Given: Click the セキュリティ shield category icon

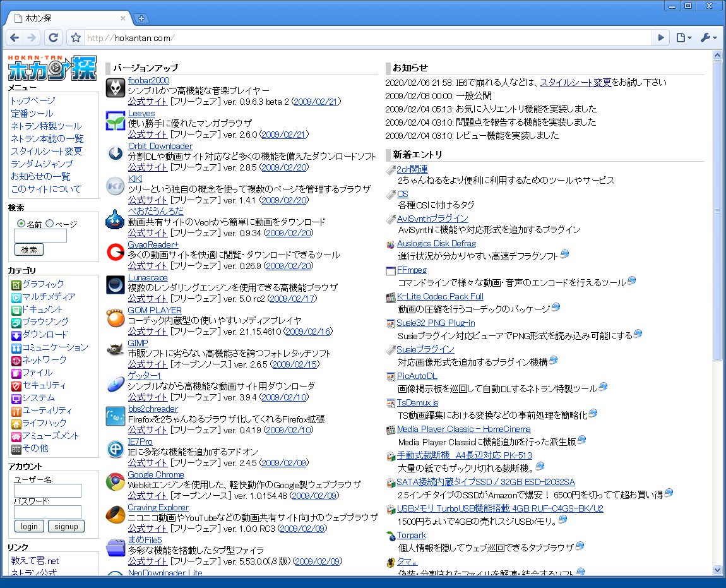Looking at the screenshot, I should (x=16, y=386).
